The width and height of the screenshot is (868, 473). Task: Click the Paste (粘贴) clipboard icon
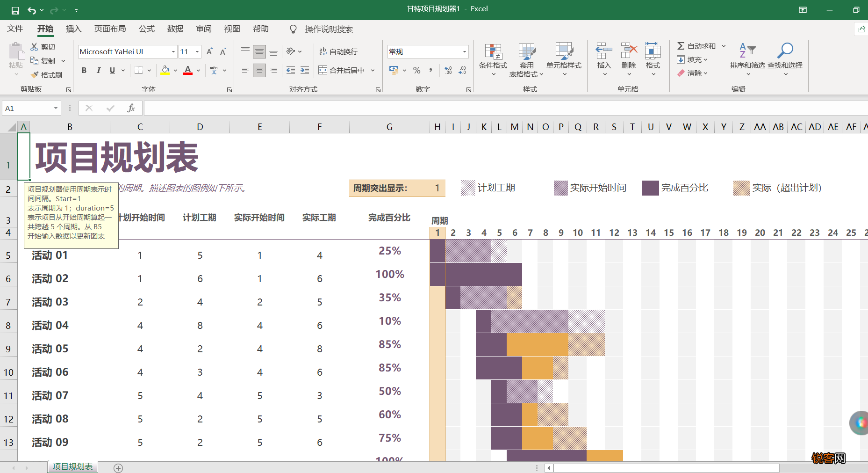[16, 51]
